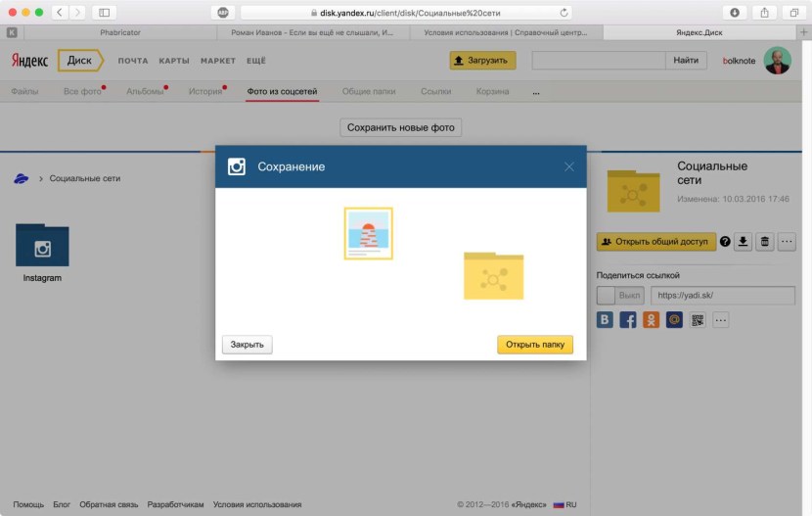Download the Социальные сети folder
This screenshot has width=812, height=516.
[744, 242]
